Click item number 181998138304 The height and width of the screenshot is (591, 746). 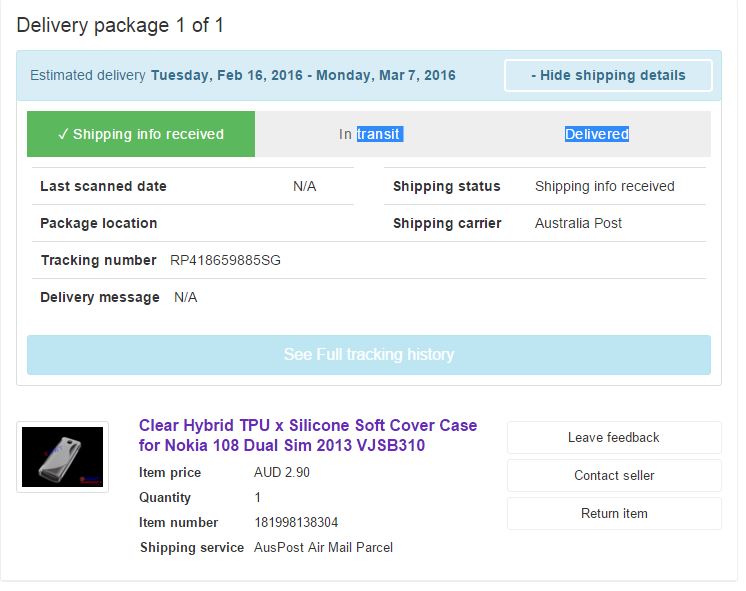297,522
